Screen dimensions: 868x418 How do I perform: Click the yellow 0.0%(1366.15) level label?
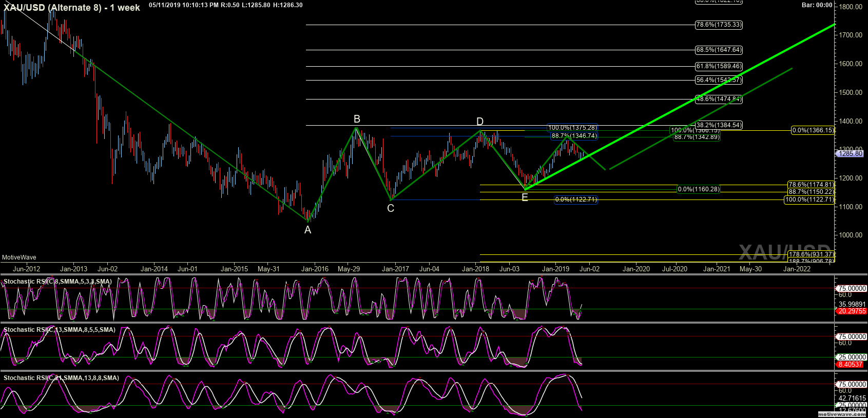coord(813,130)
